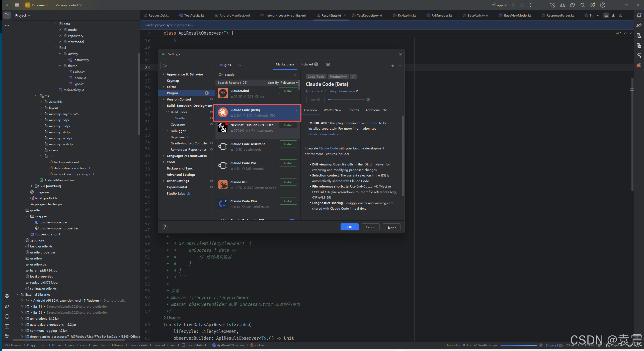Image resolution: width=644 pixels, height=351 pixels.
Task: Open the Sort By Relevance dropdown
Action: (x=283, y=83)
